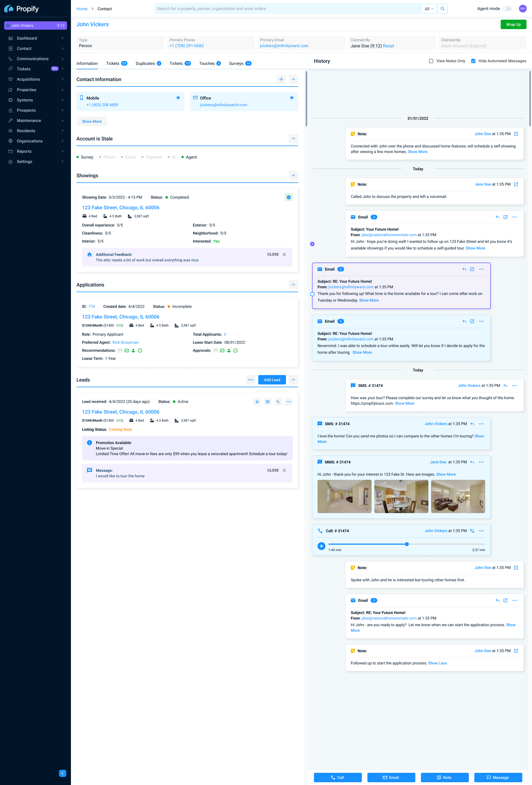532x785 pixels.
Task: Close the Additional Feedback banner
Action: (x=284, y=255)
